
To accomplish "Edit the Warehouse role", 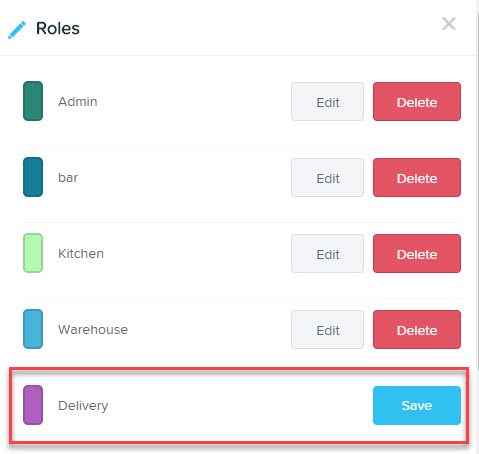I will pyautogui.click(x=327, y=330).
